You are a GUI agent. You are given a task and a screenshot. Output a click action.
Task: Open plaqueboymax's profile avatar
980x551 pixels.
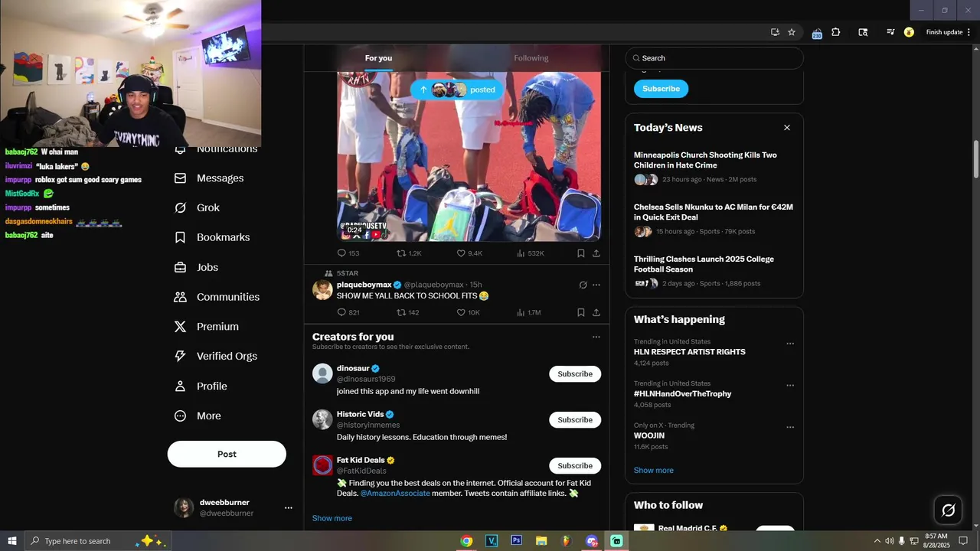coord(323,290)
